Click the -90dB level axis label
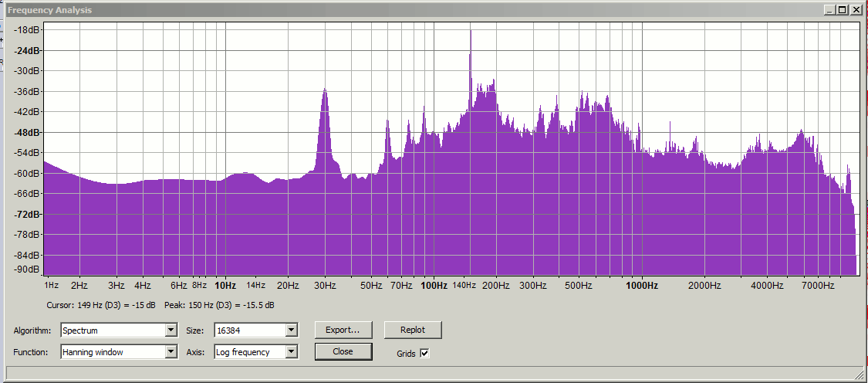The image size is (868, 383). tap(28, 269)
